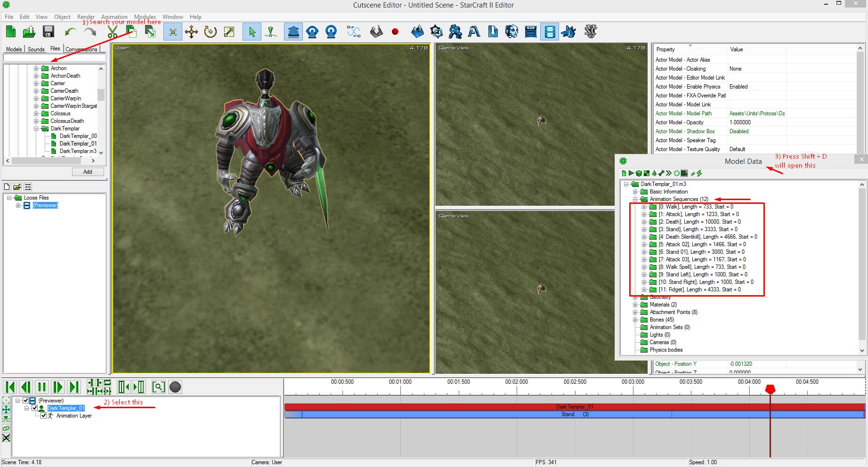Image resolution: width=868 pixels, height=467 pixels.
Task: Click the green Undo arrow
Action: click(71, 32)
